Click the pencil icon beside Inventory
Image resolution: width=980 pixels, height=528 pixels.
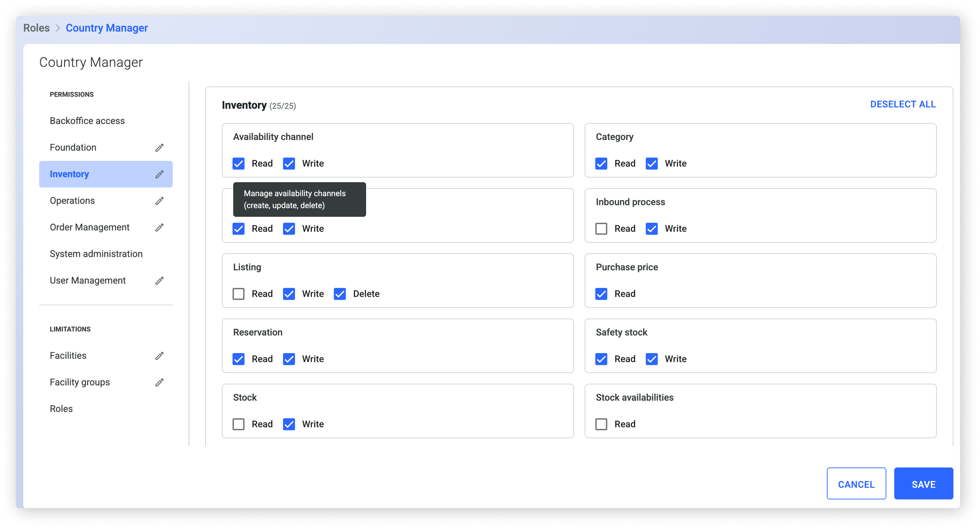click(x=159, y=174)
